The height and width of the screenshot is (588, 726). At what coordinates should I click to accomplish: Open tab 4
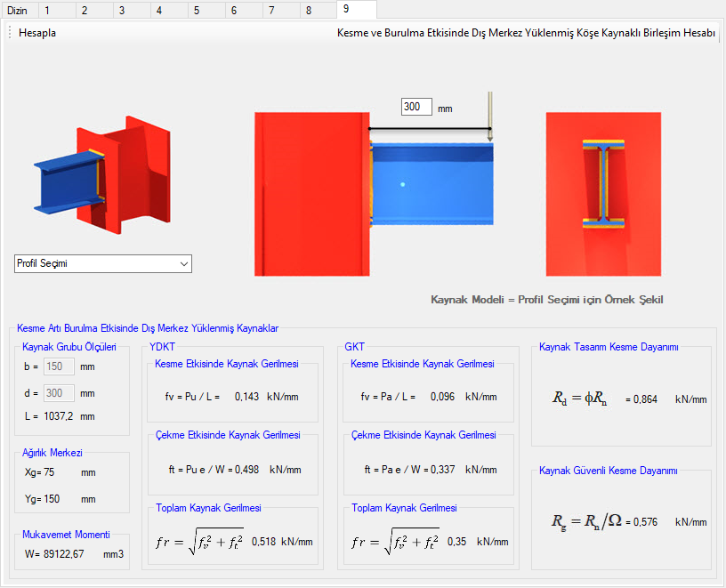169,10
